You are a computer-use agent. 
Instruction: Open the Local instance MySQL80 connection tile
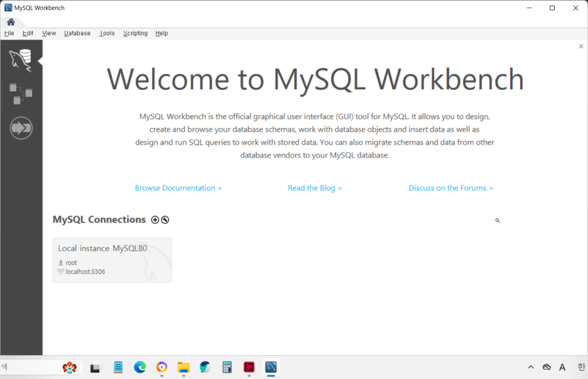click(112, 260)
